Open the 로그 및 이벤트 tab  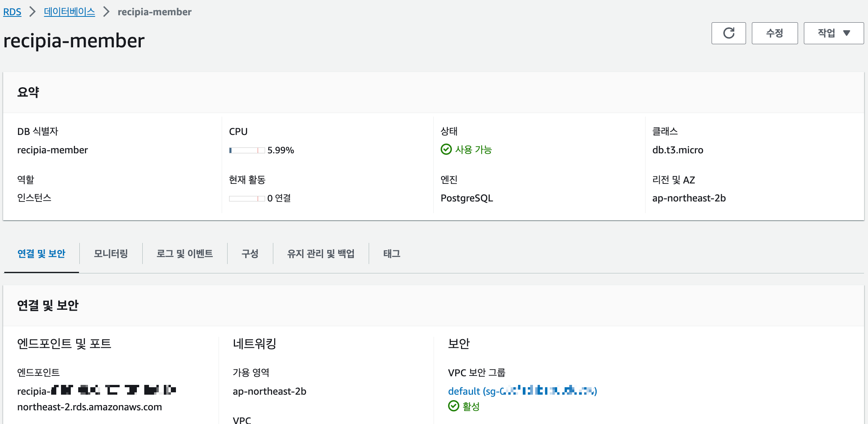click(x=185, y=253)
